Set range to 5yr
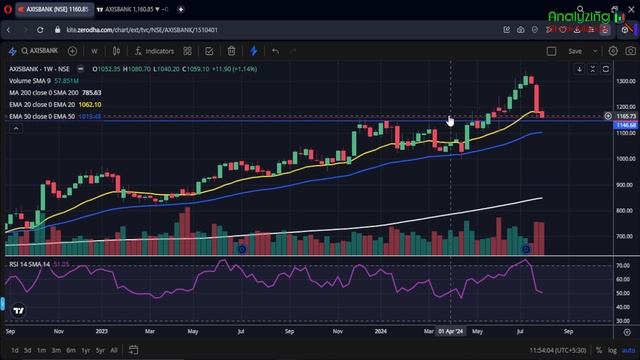 (100, 350)
